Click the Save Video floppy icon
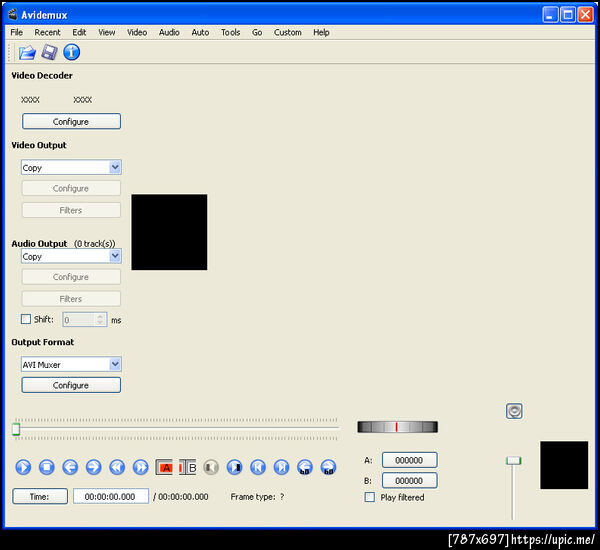Screen dimensions: 600x550 point(49,52)
